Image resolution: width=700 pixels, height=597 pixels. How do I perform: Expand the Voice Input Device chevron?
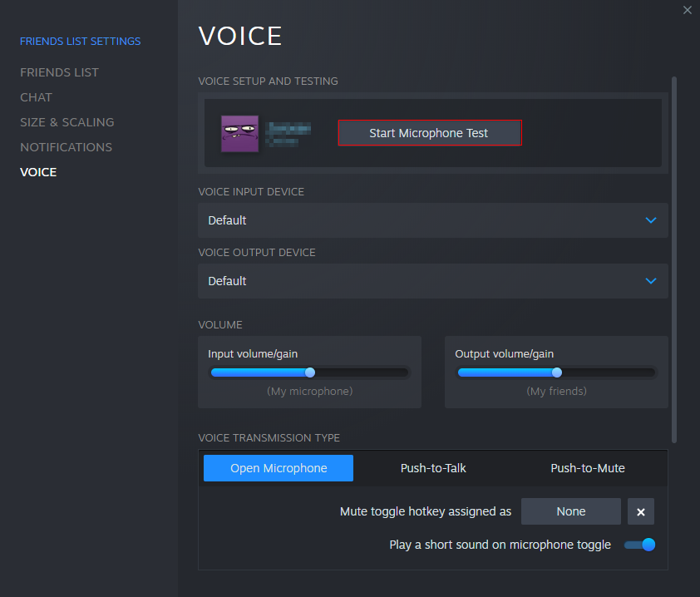pos(651,220)
